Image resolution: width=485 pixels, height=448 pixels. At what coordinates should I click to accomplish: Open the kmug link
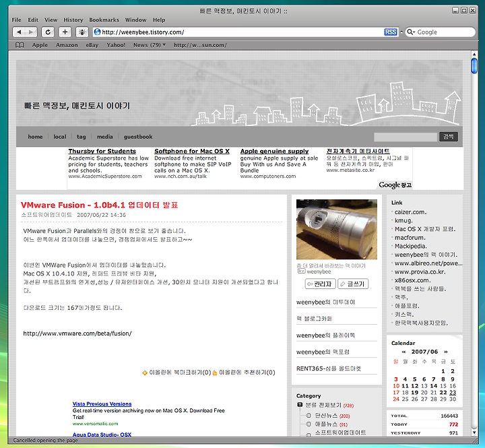coord(403,220)
